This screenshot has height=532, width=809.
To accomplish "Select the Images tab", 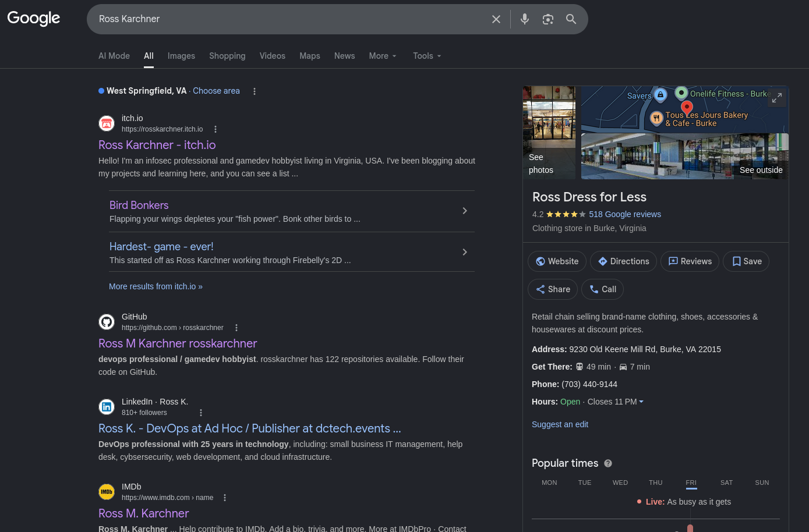I will [181, 56].
